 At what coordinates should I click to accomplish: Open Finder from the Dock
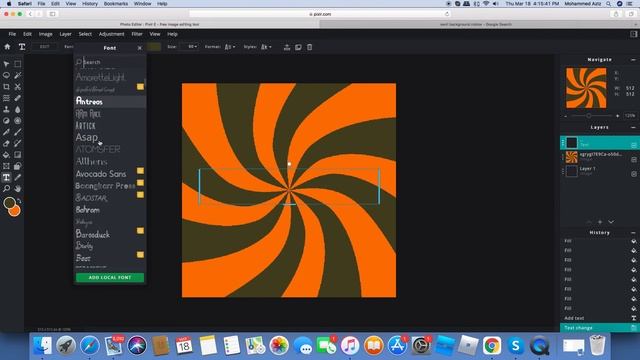point(42,346)
